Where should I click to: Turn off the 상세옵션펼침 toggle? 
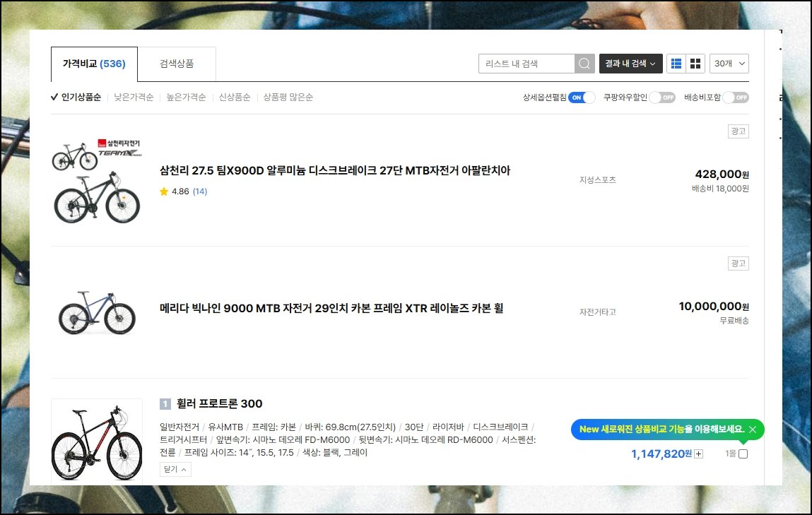(x=581, y=97)
